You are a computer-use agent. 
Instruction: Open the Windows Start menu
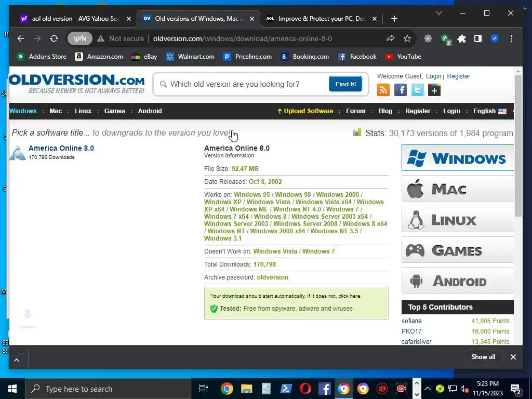point(12,389)
